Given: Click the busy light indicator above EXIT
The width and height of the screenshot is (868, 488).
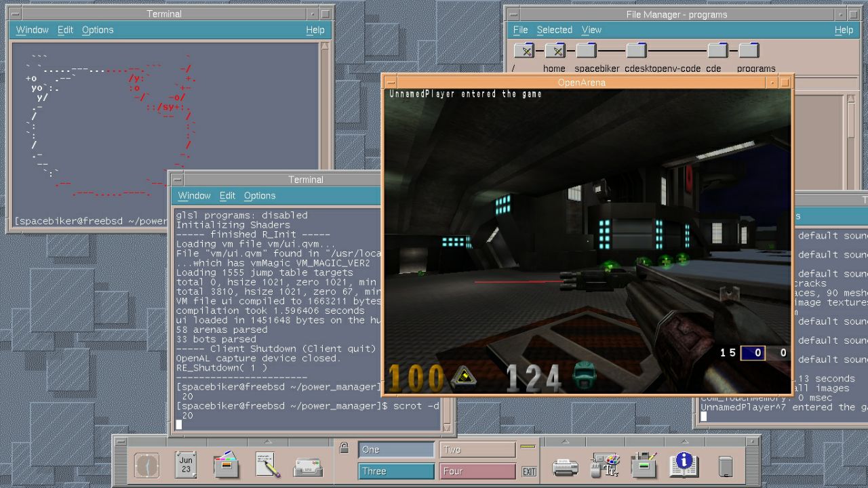Looking at the screenshot, I should coord(528,447).
